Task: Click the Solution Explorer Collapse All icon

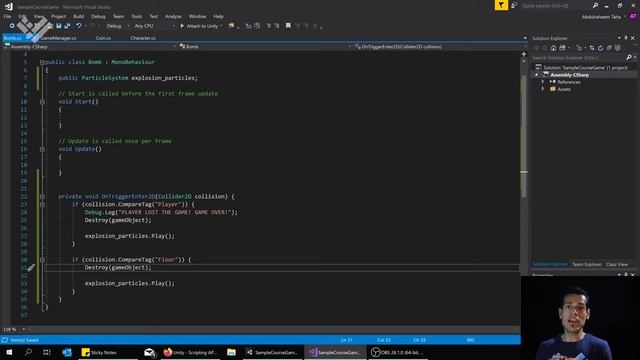Action: coord(609,48)
